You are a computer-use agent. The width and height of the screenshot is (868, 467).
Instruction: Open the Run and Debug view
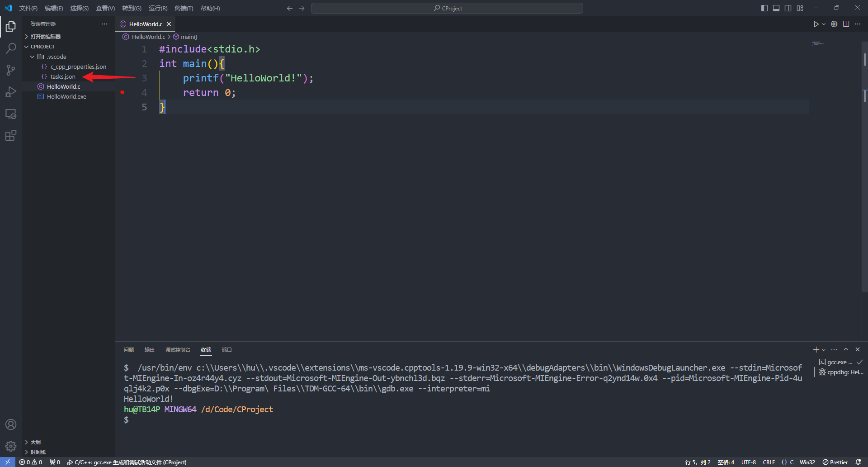(11, 92)
